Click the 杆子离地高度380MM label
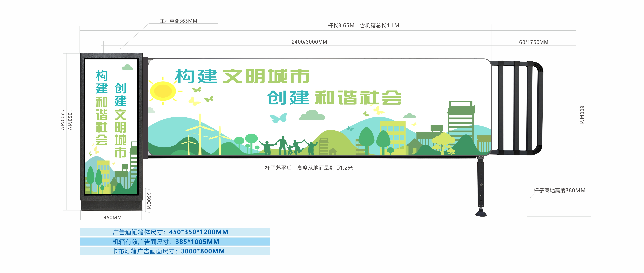644x273 pixels. click(559, 190)
